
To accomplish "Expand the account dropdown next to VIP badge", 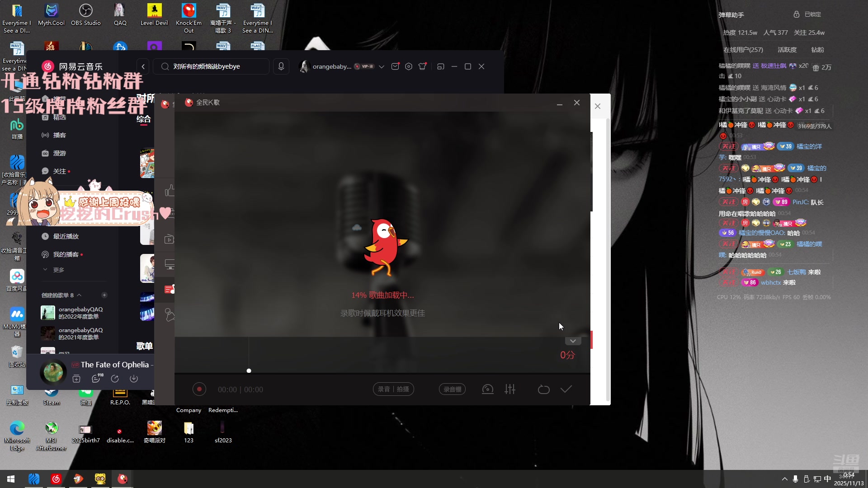I will (x=382, y=66).
